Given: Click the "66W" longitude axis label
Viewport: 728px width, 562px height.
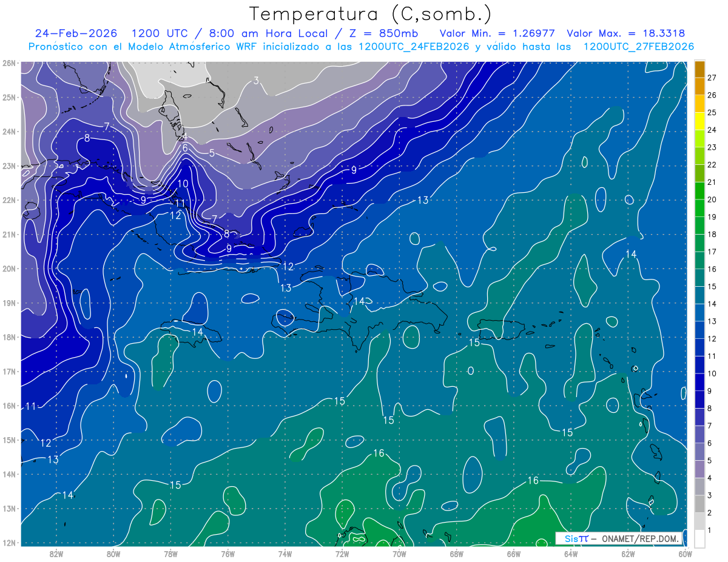Looking at the screenshot, I should point(513,554).
